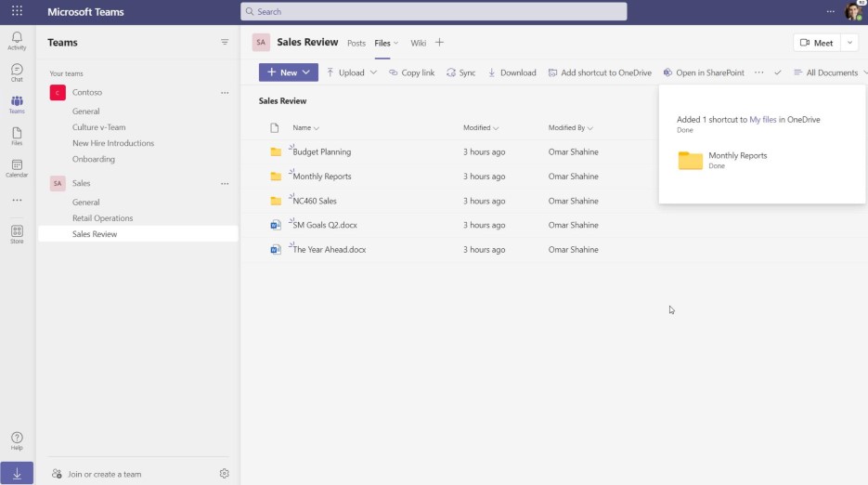This screenshot has width=868, height=485.
Task: Click Sales Review breadcrumb above file list
Action: pyautogui.click(x=282, y=101)
